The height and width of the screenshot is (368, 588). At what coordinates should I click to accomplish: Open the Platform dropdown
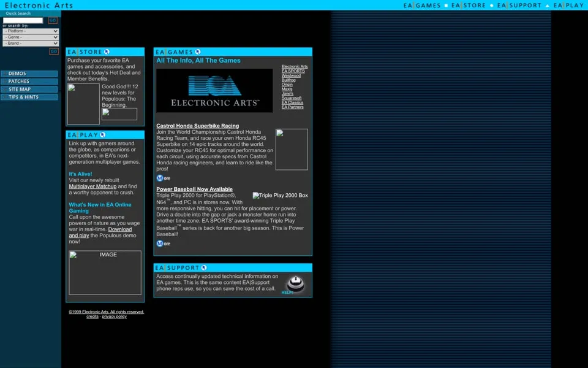point(31,31)
